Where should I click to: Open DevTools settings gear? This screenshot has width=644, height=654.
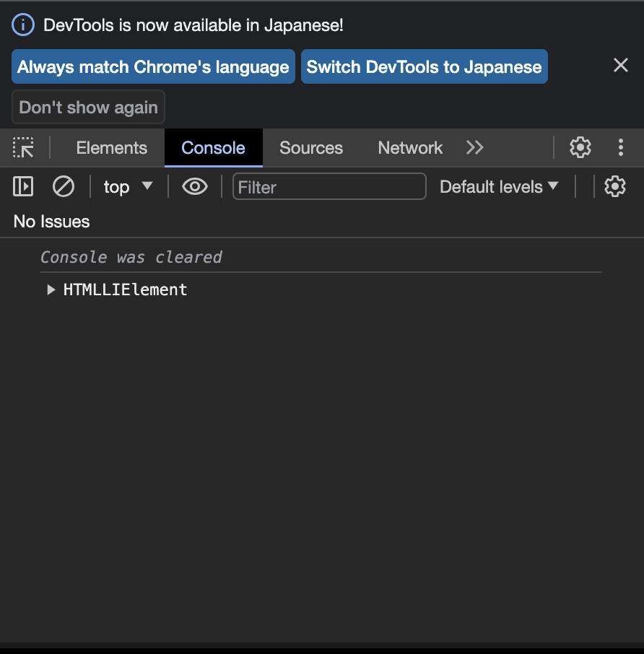pos(580,147)
